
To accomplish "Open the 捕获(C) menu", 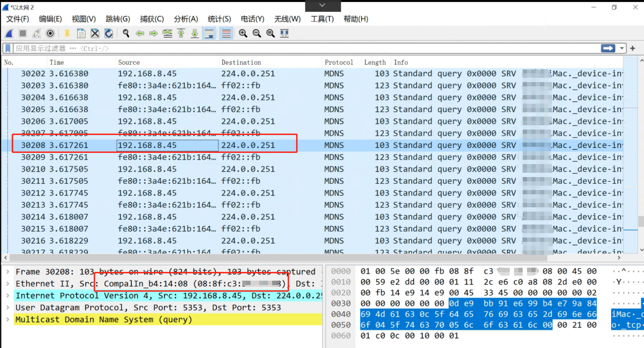I will click(x=152, y=19).
